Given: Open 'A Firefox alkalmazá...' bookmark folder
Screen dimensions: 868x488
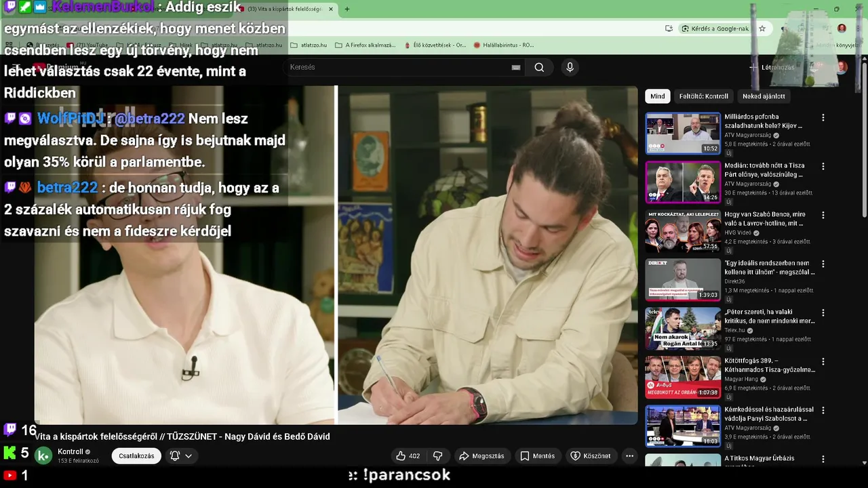Looking at the screenshot, I should pos(365,45).
